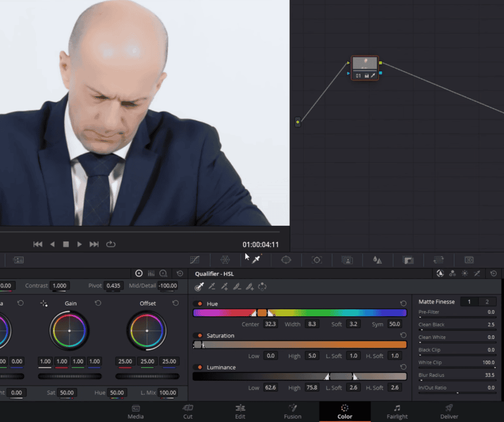Reset the Hue qualifier range

pyautogui.click(x=403, y=303)
